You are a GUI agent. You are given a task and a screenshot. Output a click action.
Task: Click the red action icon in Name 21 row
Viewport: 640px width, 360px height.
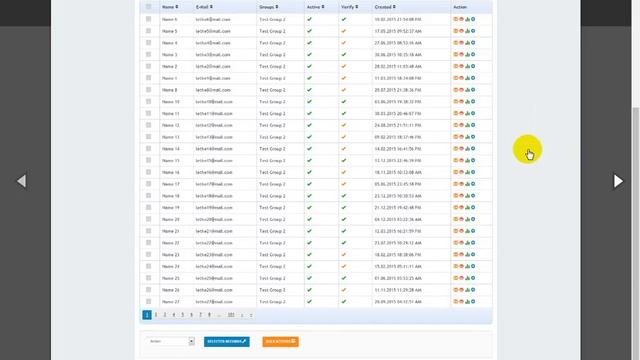461,231
